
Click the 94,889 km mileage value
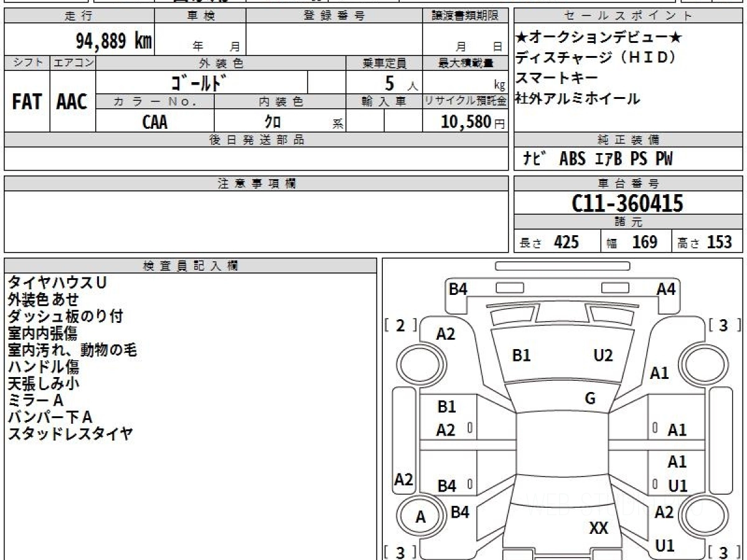114,41
